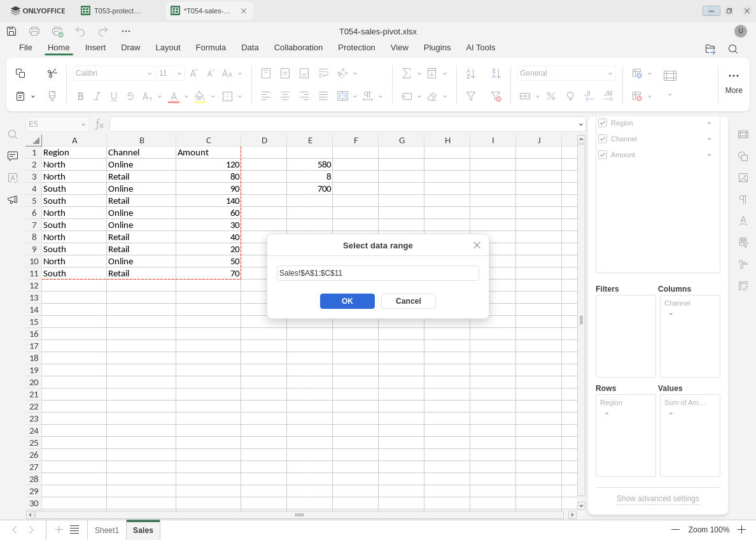The width and height of the screenshot is (756, 540).
Task: Click the Wrap text icon
Action: tap(323, 73)
